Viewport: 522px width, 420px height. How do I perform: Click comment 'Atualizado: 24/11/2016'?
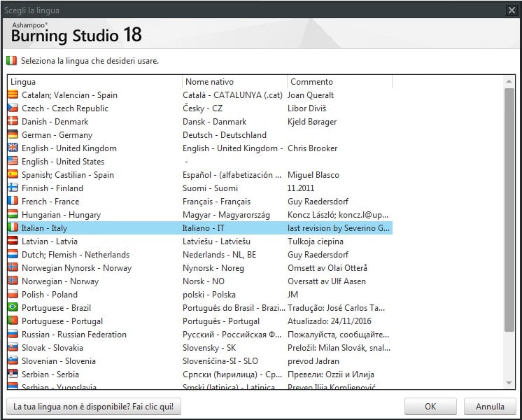click(330, 321)
